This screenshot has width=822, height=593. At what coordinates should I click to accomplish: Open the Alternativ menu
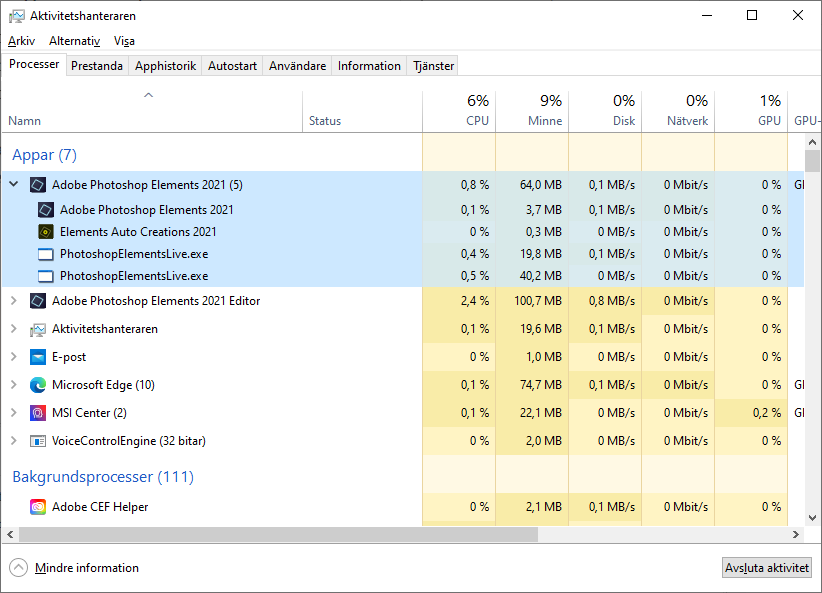coord(73,41)
